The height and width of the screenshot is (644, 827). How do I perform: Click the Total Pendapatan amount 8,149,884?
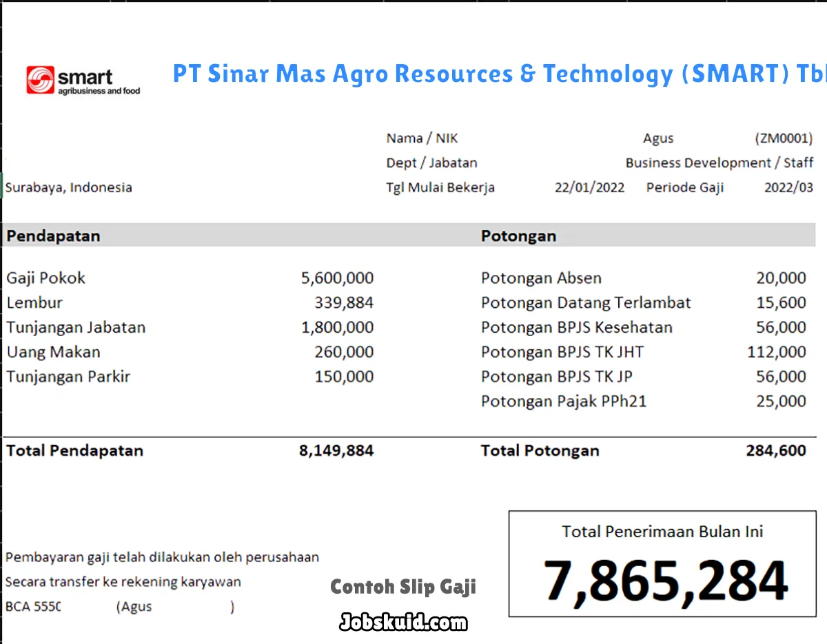(336, 450)
